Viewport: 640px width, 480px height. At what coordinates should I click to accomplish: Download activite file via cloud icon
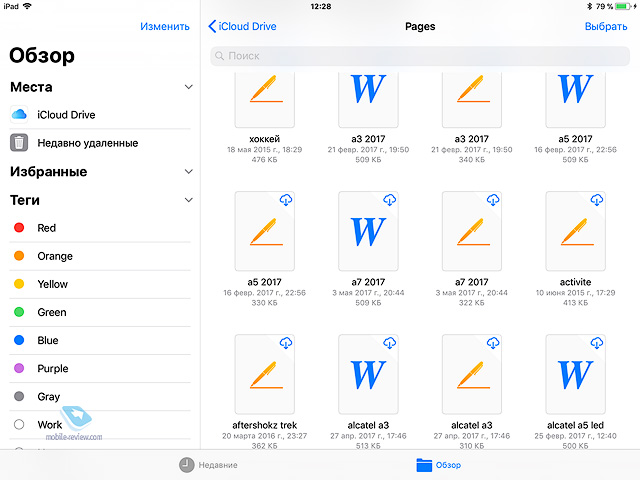(597, 200)
